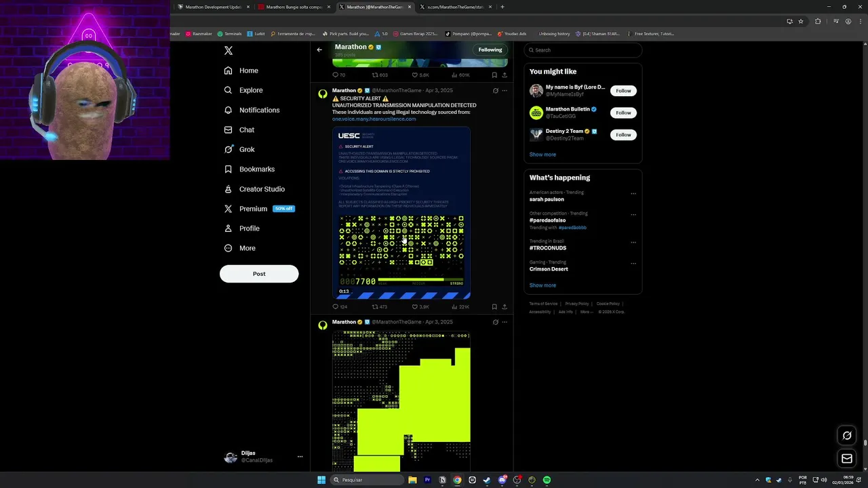
Task: Open Grok from the sidebar
Action: tap(239, 149)
